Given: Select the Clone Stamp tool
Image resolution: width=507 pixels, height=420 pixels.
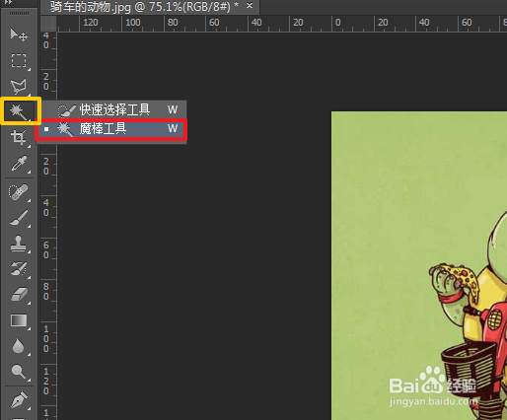Looking at the screenshot, I should click(x=19, y=244).
